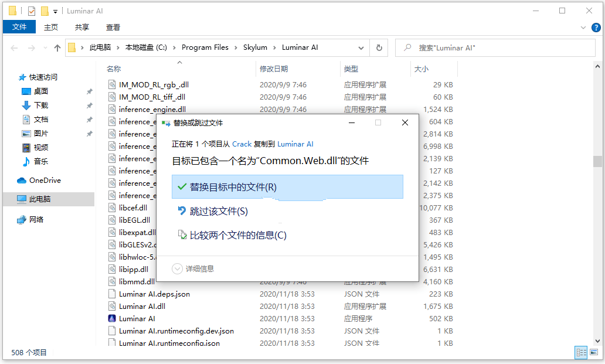
Task: Click the Crack source folder link
Action: (x=242, y=144)
